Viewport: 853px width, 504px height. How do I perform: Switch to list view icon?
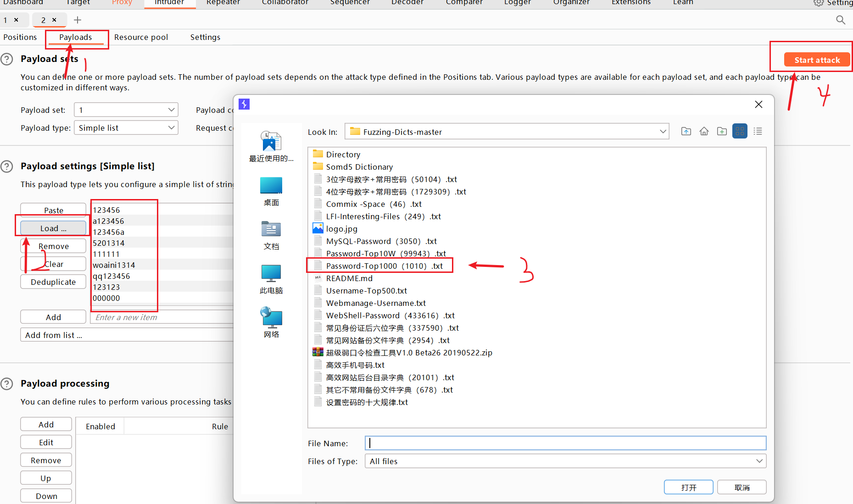[740, 132]
